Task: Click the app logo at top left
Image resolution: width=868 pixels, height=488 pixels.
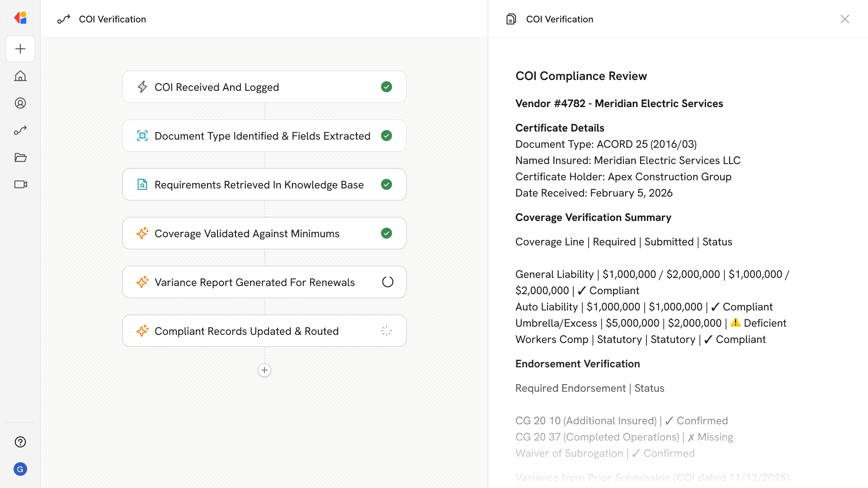Action: coord(20,18)
